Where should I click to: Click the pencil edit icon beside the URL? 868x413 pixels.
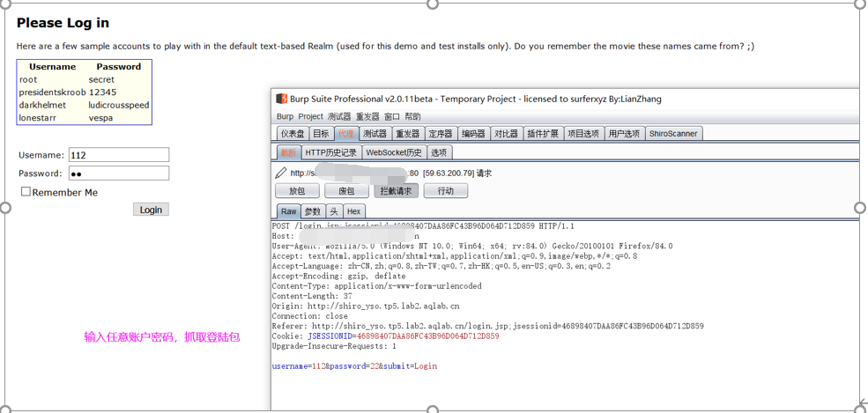coord(281,173)
